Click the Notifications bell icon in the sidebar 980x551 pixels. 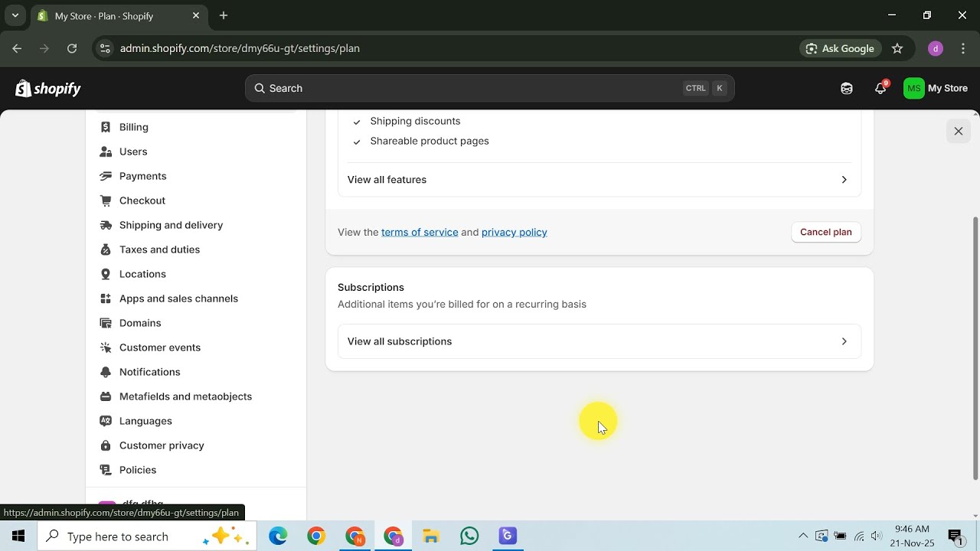pos(106,372)
